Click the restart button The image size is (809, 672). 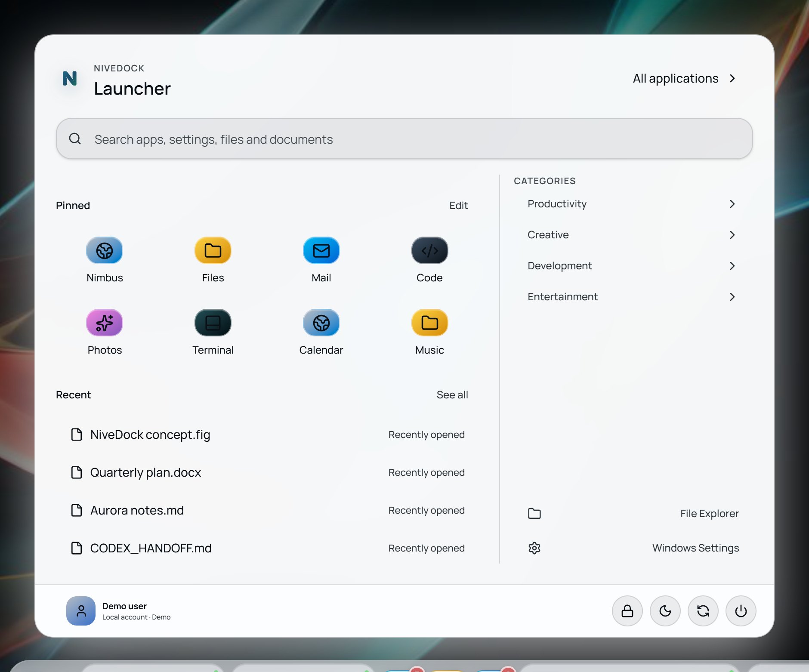click(703, 611)
